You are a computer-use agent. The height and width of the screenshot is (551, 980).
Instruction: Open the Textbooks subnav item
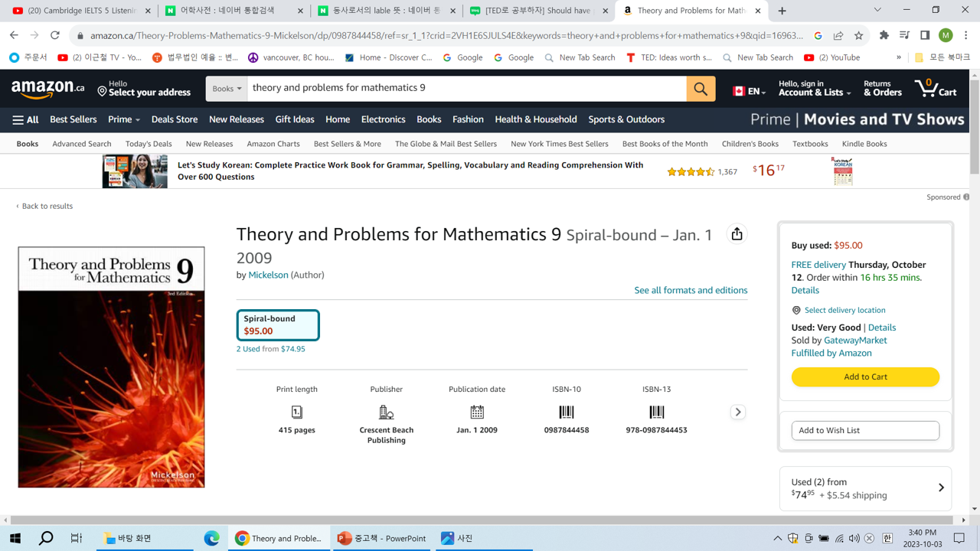click(810, 144)
